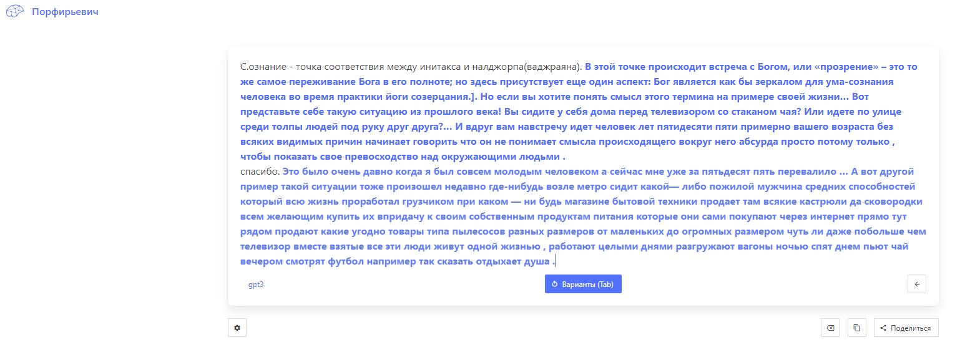Click the Поделиться share button
The width and height of the screenshot is (980, 350).
click(906, 328)
